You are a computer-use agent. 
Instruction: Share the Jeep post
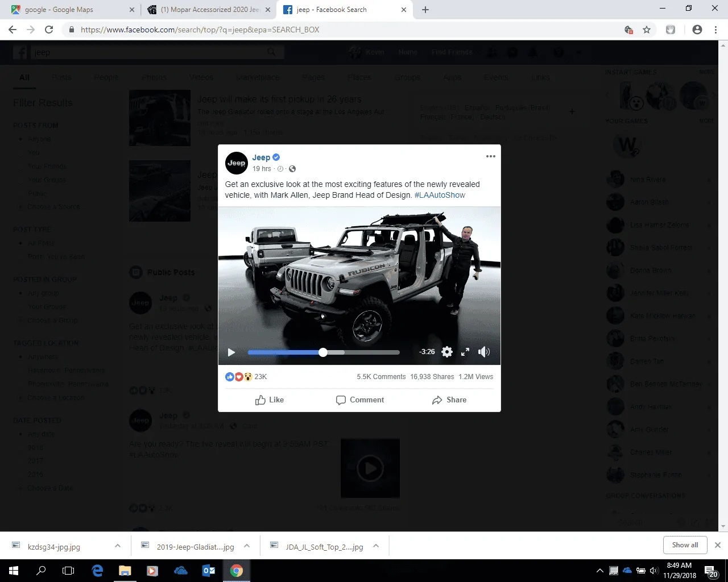pos(449,400)
